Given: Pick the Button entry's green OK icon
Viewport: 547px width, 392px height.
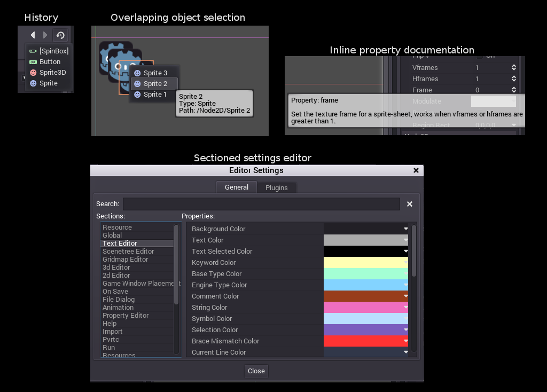Looking at the screenshot, I should click(33, 62).
